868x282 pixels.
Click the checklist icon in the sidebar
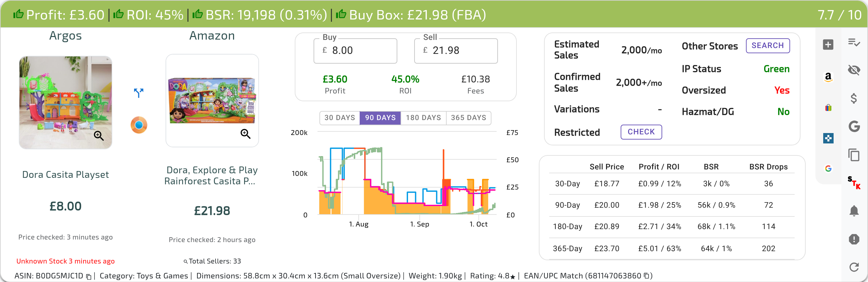coord(854,43)
